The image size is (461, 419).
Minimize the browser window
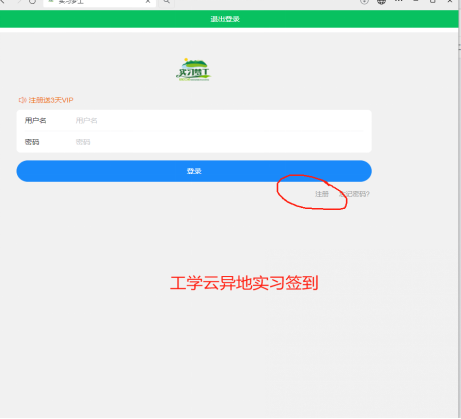coord(416,1)
